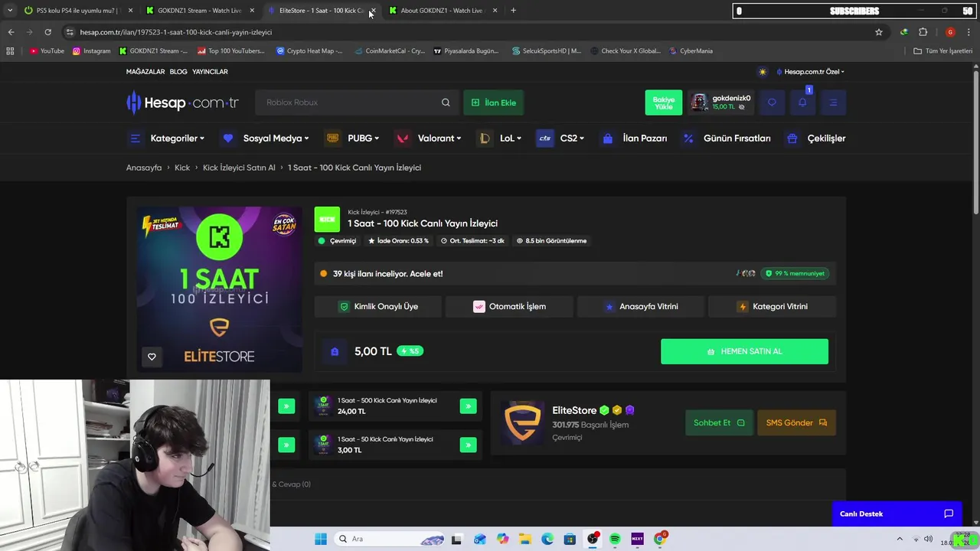Click the page vertical scrollbar
Screen dimensions: 980x551
point(975,142)
